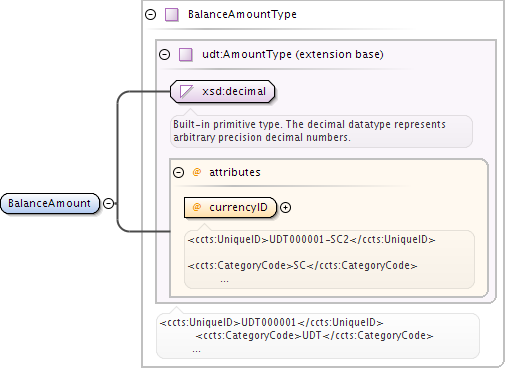Click the CategoryCode SC annotation line
This screenshot has width=506, height=369.
tap(302, 265)
